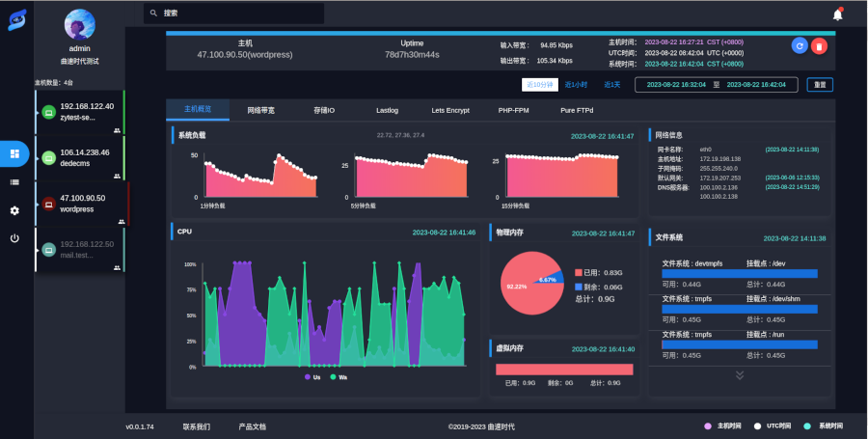Click the /dev/shm usage bar
Screen dimensions: 868x439
[740, 309]
